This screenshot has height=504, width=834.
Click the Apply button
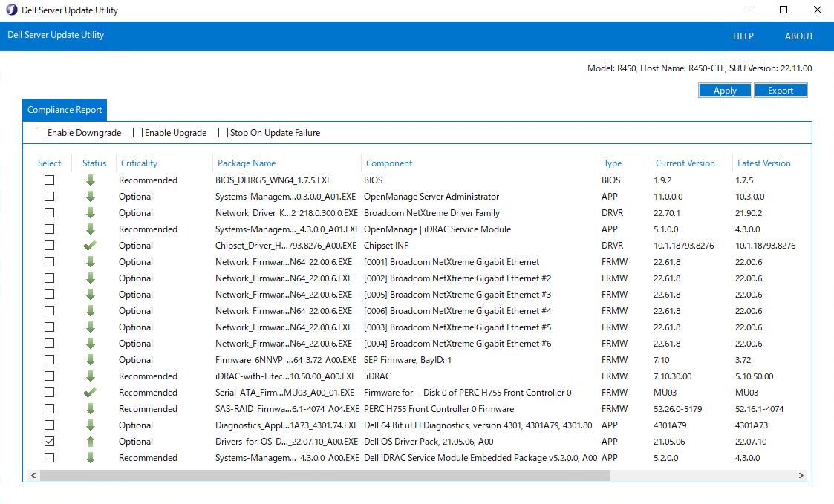[725, 90]
